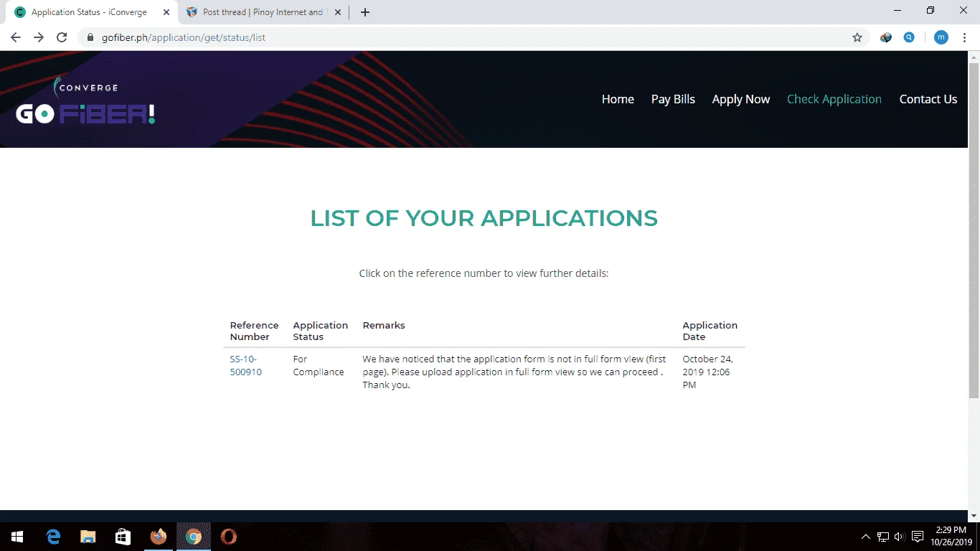The image size is (980, 551).
Task: Click remarks text about full form view
Action: pyautogui.click(x=514, y=372)
